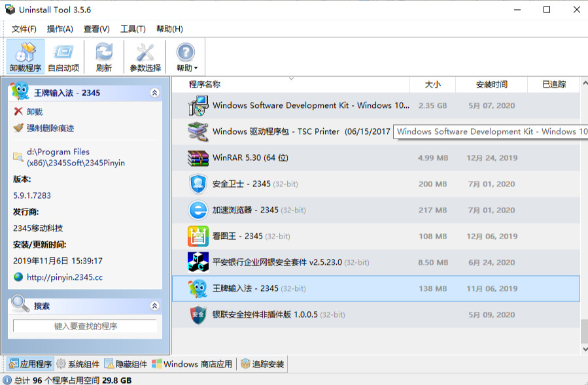Click version number 5.9.1.7283

point(32,195)
